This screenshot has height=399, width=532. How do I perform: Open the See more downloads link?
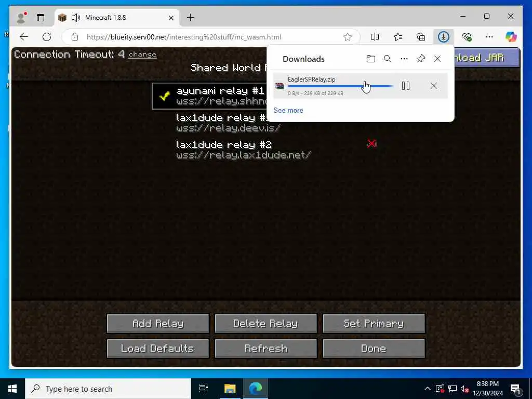[288, 110]
